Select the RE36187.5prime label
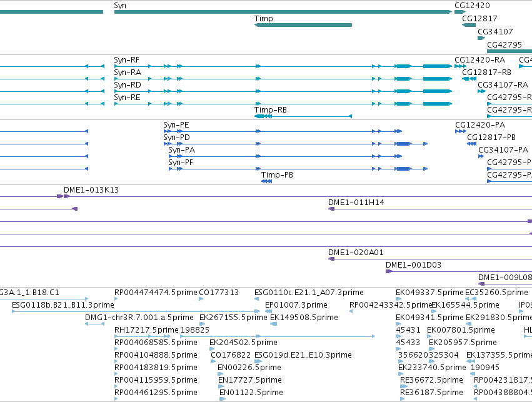The width and height of the screenshot is (532, 402). click(431, 393)
